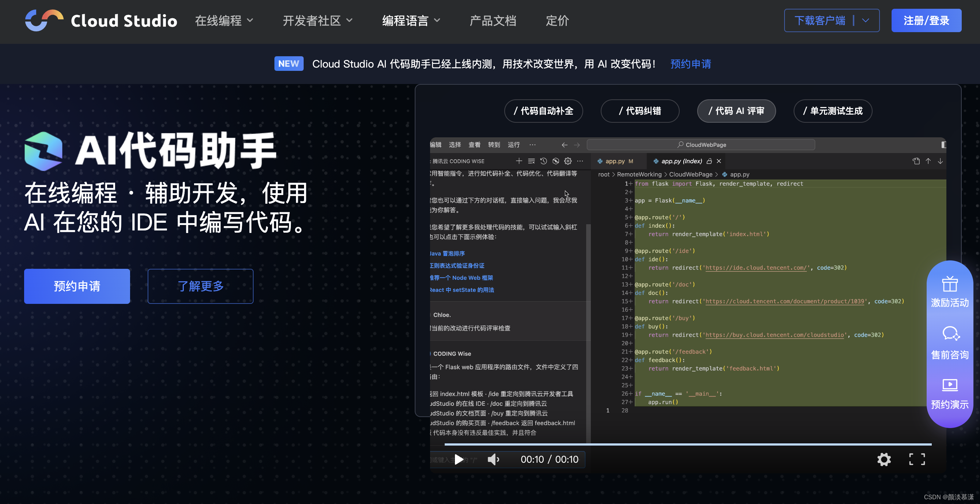
Task: Switch to 单元测试生成 tab
Action: point(832,111)
